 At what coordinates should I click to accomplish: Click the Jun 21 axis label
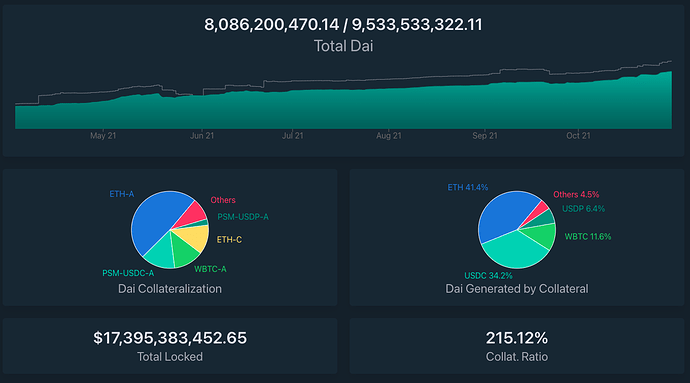(202, 136)
